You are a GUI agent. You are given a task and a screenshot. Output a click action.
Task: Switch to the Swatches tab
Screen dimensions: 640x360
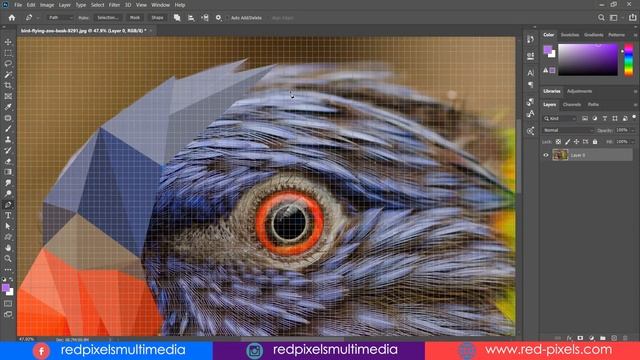tap(569, 35)
